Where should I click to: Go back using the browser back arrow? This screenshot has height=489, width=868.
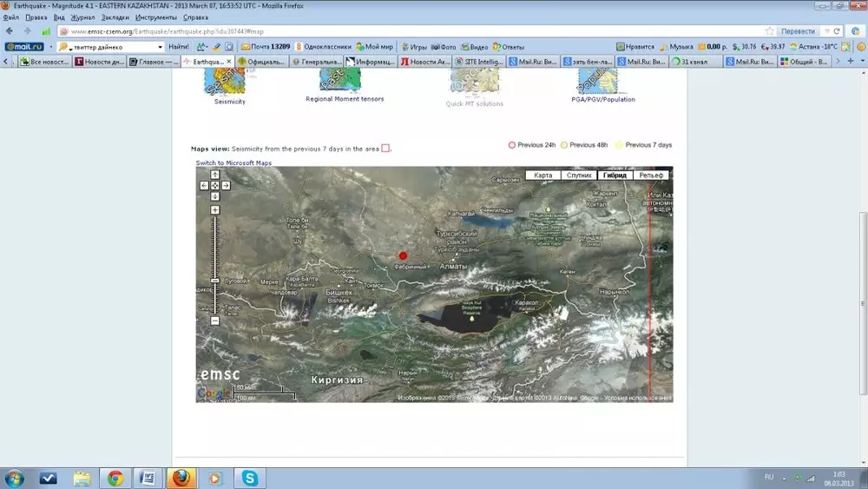click(10, 30)
